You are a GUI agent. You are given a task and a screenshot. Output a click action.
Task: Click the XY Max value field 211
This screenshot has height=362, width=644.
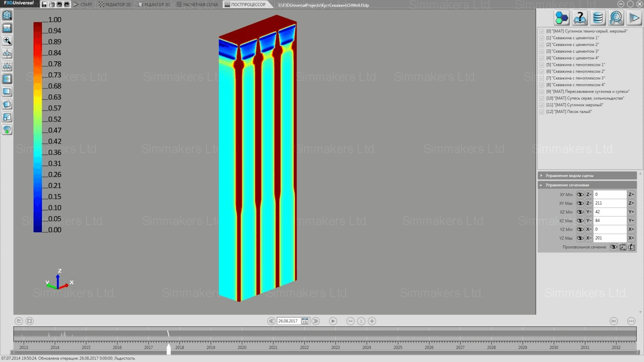click(610, 204)
